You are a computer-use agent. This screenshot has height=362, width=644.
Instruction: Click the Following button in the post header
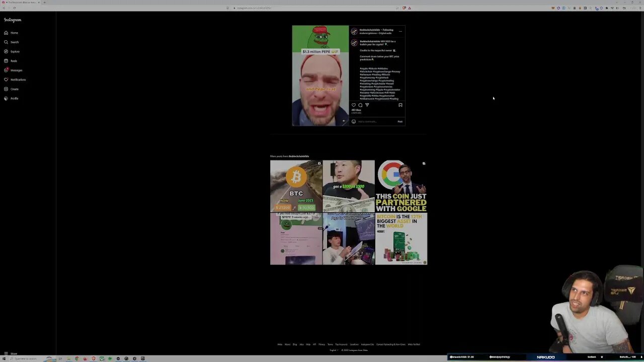click(x=388, y=30)
